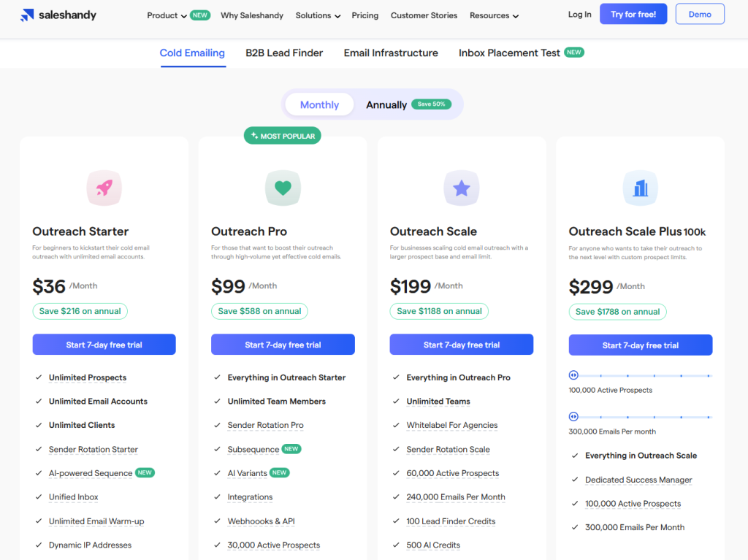748x560 pixels.
Task: Open the Solutions dropdown
Action: tap(317, 15)
